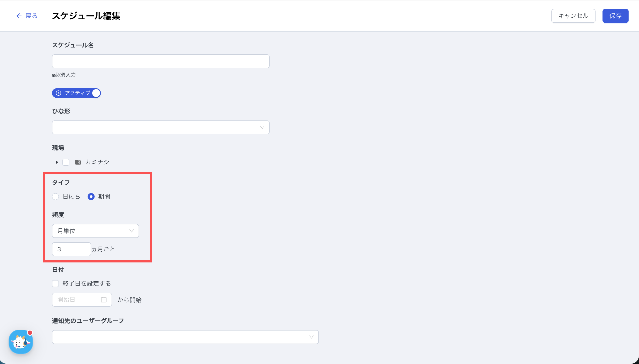Enable 終了日を設定する checkbox
This screenshot has width=639, height=364.
point(55,284)
